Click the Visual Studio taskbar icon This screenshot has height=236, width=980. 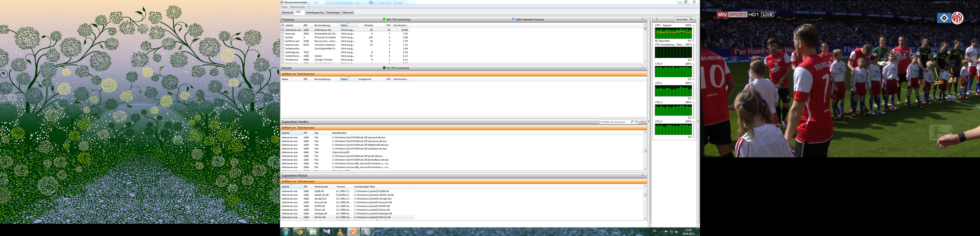point(326,232)
